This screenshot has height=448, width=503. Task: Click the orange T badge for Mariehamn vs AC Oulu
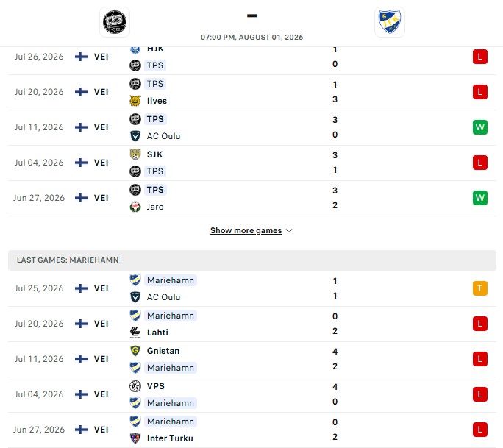coord(480,288)
